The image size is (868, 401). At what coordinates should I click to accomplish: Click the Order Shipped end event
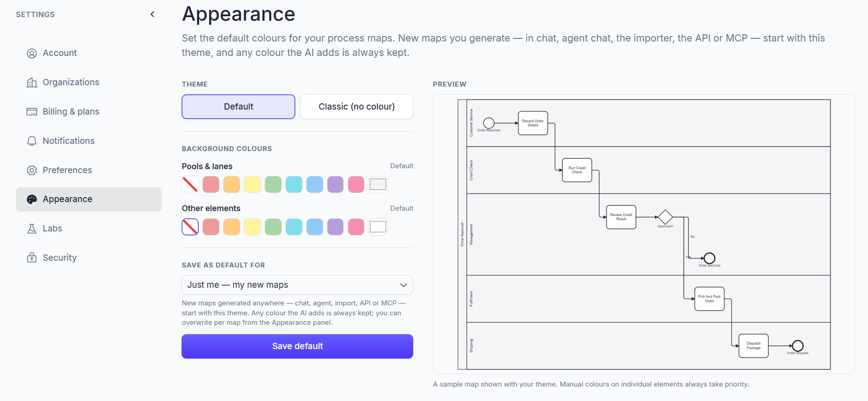coord(798,346)
